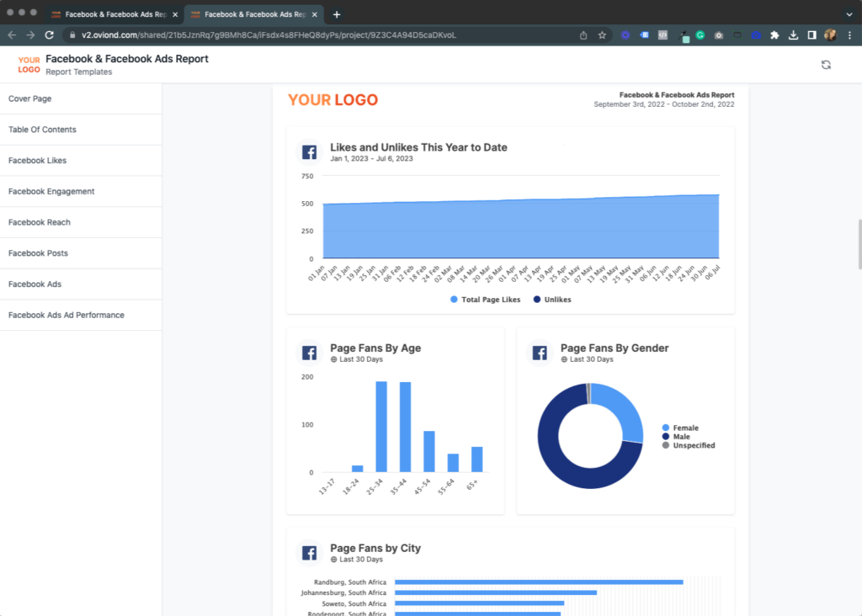Screen dimensions: 862x616
Task: Switch to the first Facebook Ads Report tab
Action: [114, 15]
